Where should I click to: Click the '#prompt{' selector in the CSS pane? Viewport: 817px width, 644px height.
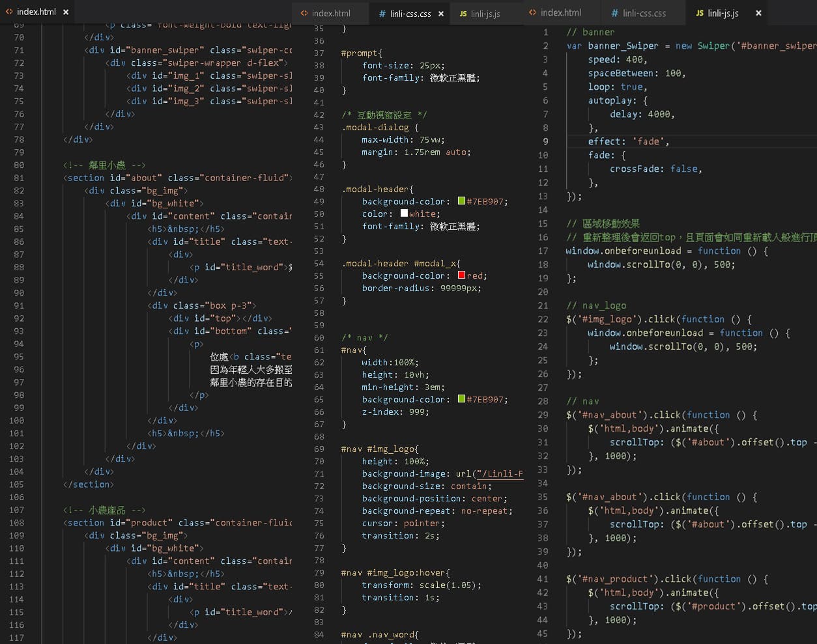362,53
